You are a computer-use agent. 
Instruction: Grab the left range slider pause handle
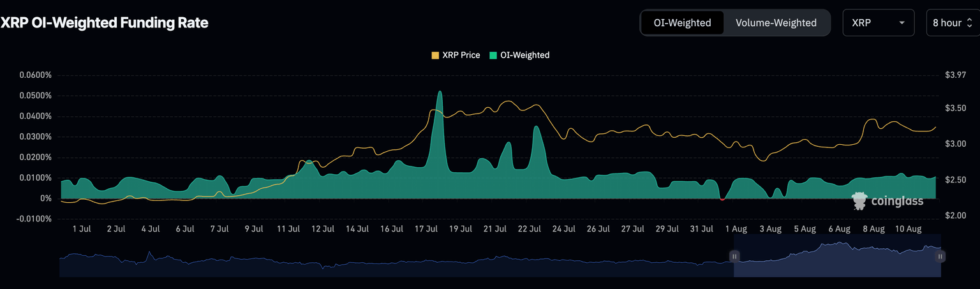click(734, 256)
